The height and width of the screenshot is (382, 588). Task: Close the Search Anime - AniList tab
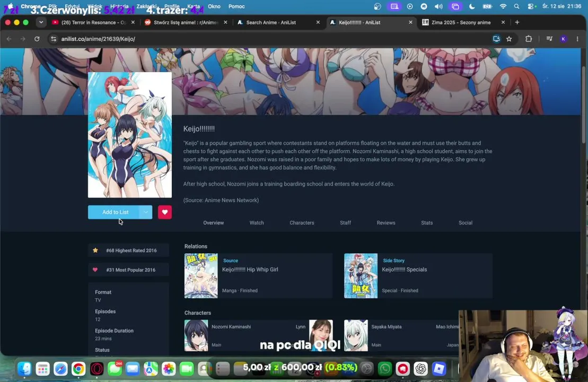click(x=318, y=22)
